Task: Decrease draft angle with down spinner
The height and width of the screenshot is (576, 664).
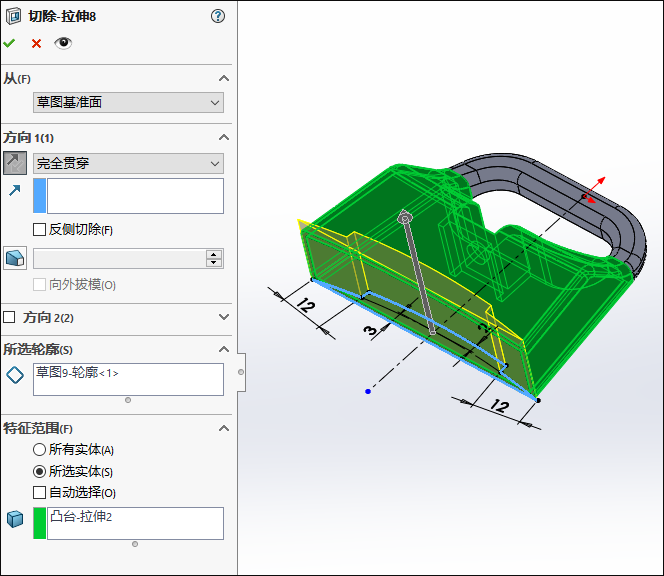Action: pos(214,263)
